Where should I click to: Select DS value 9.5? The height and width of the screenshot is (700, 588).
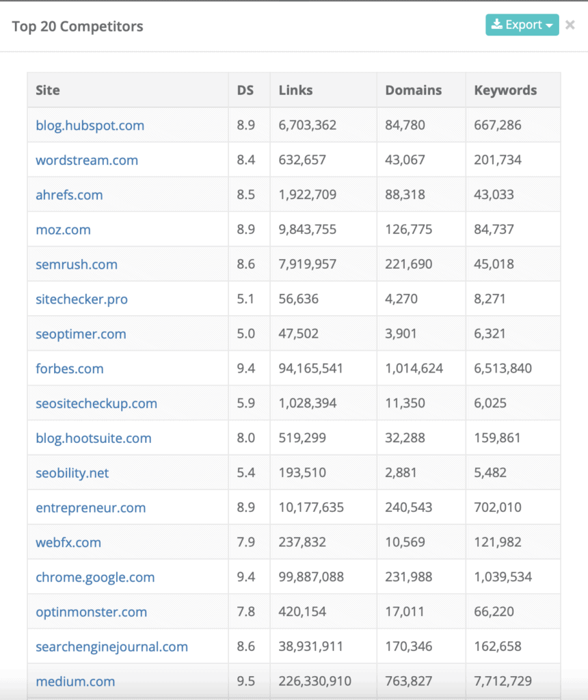(x=245, y=682)
